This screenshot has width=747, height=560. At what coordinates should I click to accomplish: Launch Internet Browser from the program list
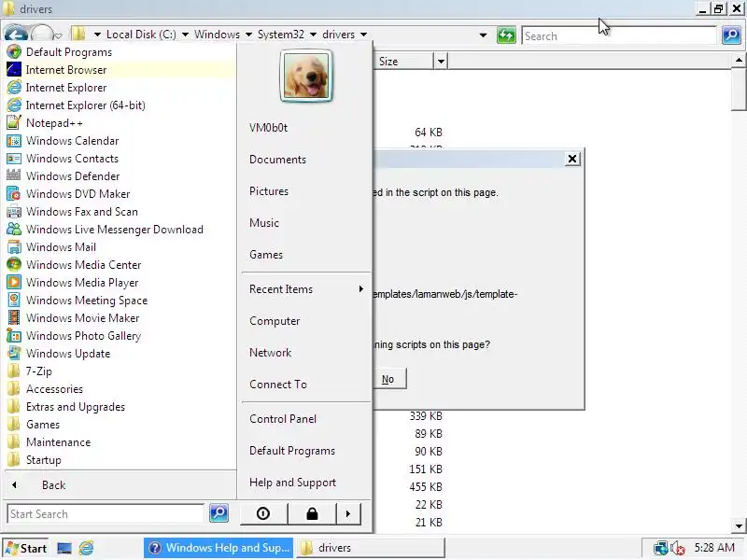(65, 69)
